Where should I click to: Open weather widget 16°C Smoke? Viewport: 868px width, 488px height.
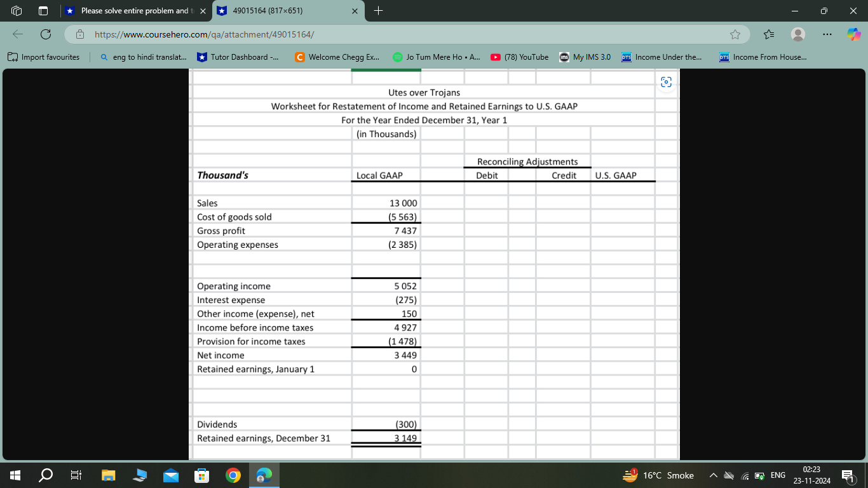(x=658, y=475)
